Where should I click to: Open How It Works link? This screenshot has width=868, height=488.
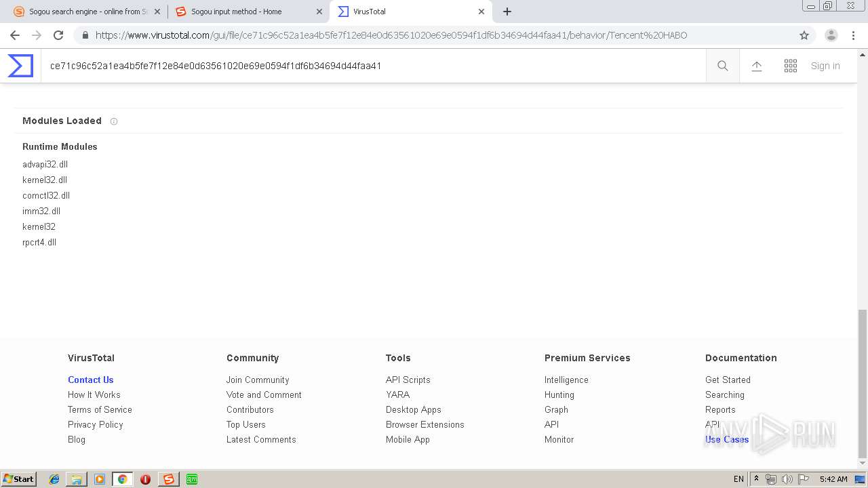94,394
